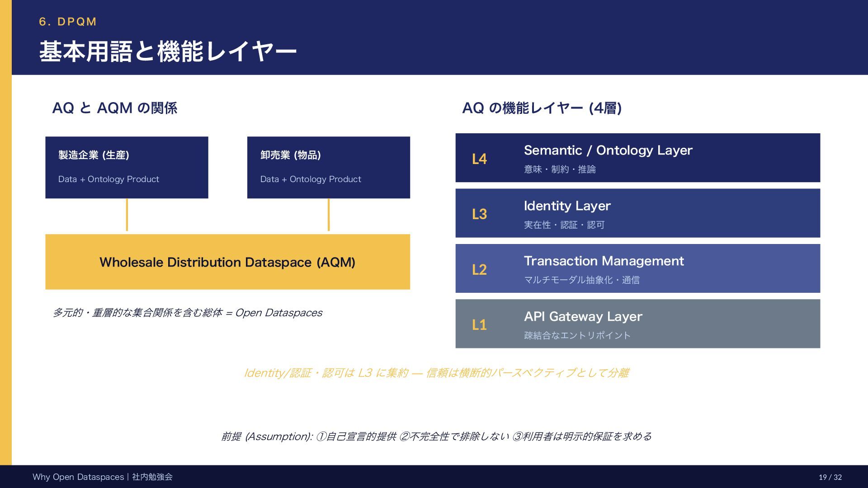The image size is (868, 488).
Task: Click the 前提 (Assumption) footnote line
Action: [436, 436]
